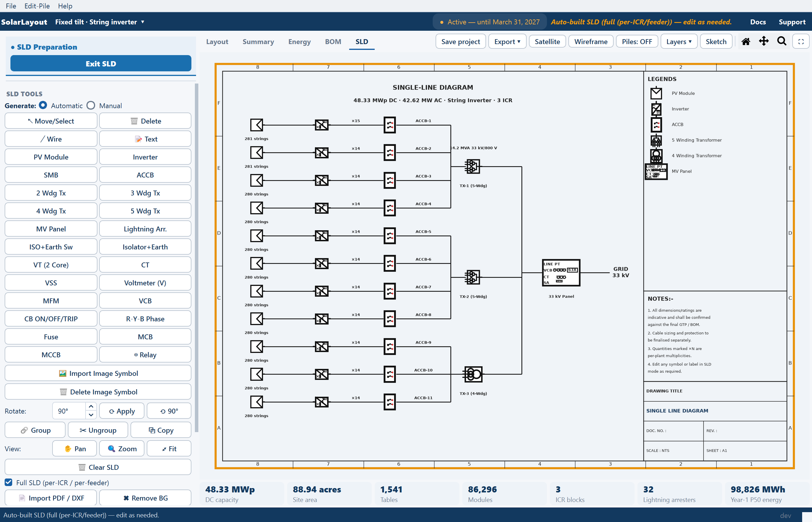The height and width of the screenshot is (522, 812).
Task: Open the Layers dropdown
Action: click(x=679, y=41)
